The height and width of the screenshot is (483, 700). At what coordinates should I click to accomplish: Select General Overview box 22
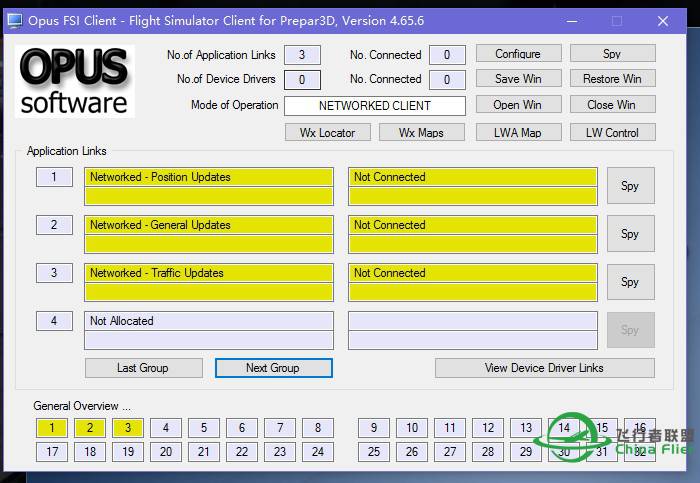pos(242,452)
